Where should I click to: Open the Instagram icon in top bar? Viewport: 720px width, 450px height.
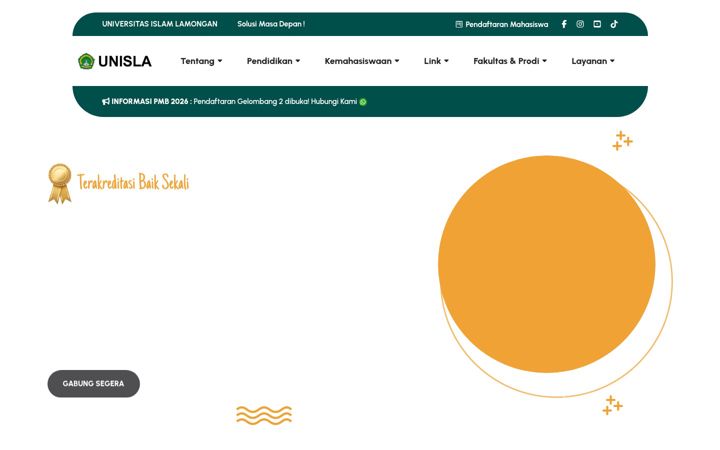580,24
